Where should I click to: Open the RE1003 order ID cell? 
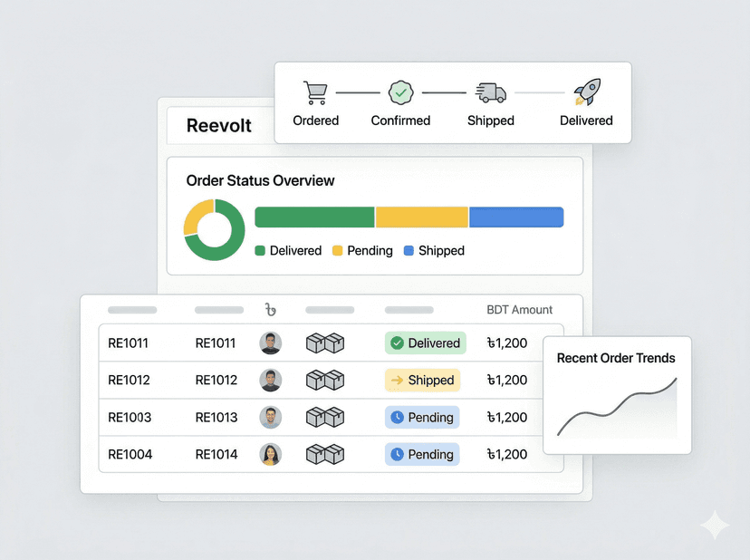point(130,418)
